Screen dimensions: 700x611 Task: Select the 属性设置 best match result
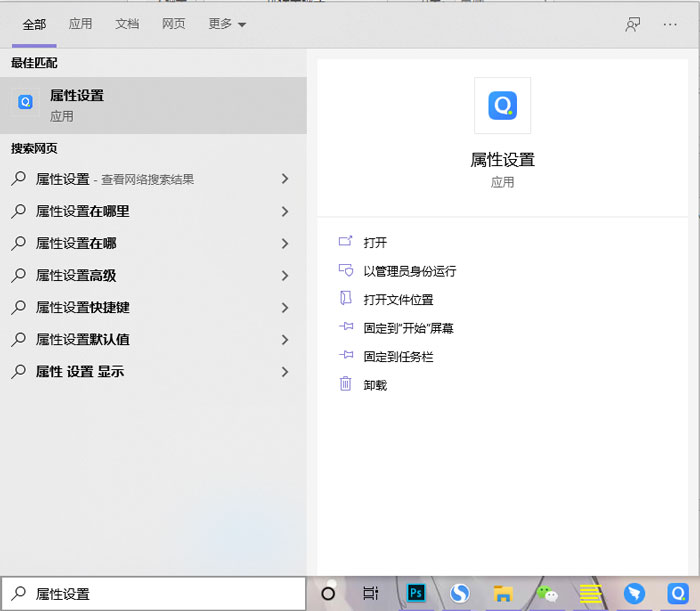pos(153,105)
